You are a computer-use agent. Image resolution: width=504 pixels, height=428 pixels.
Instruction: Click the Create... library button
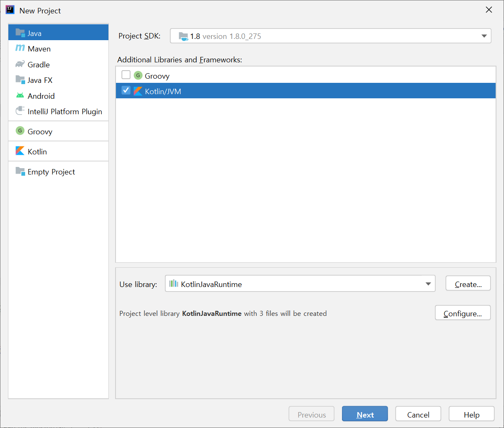click(x=468, y=284)
